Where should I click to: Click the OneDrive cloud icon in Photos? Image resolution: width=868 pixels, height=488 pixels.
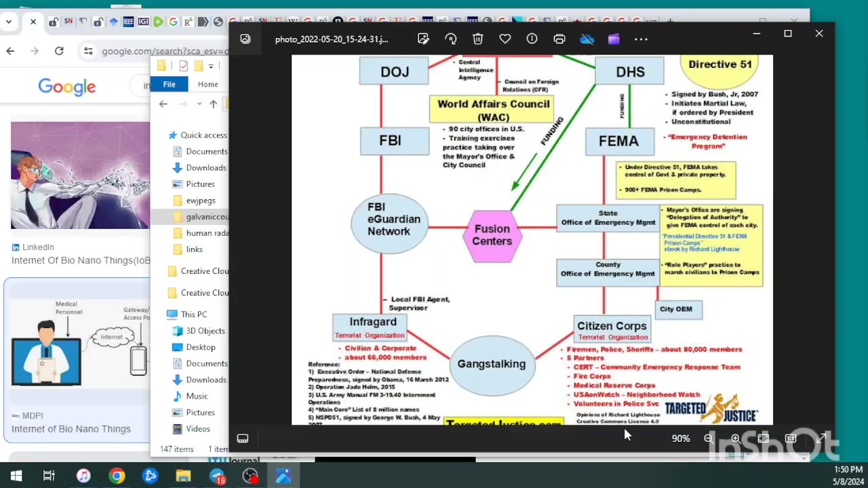(587, 39)
